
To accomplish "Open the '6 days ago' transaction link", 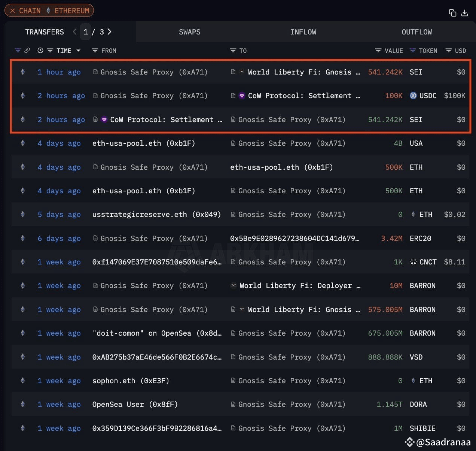I will (59, 238).
